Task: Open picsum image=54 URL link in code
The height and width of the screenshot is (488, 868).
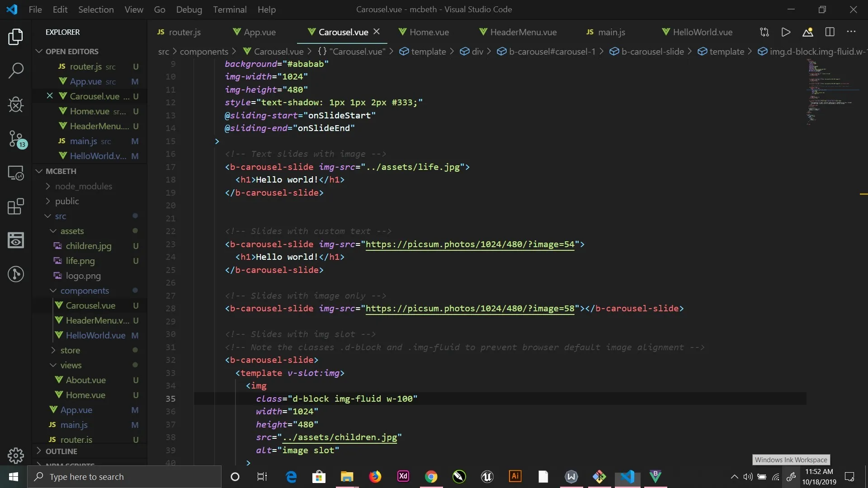Action: pos(470,244)
